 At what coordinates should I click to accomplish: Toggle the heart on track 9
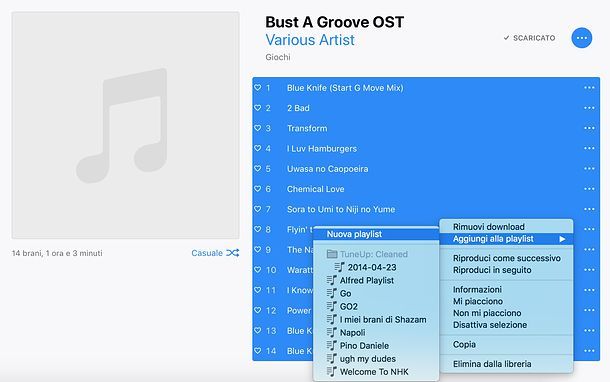258,249
